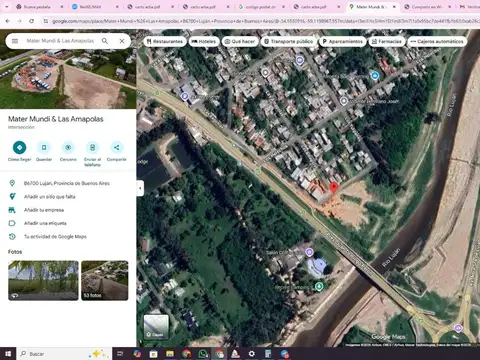Select the Qué hacer filter chip

[240, 41]
